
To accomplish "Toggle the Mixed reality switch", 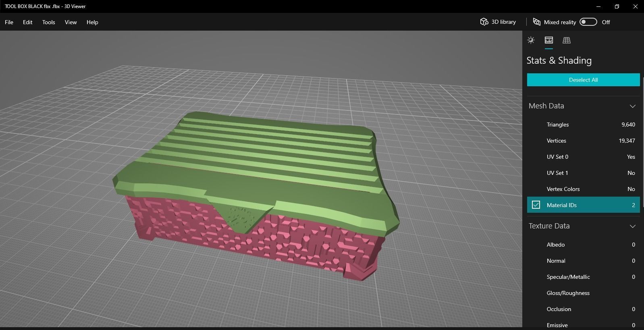I will point(588,22).
